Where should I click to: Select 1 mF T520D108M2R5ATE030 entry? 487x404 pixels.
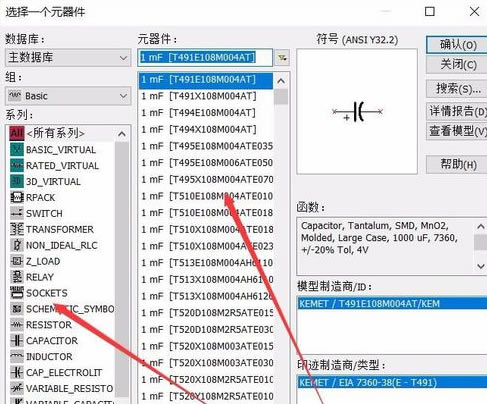pyautogui.click(x=206, y=330)
